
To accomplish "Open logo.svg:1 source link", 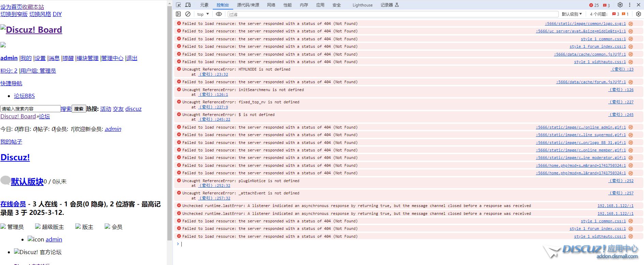I will 585,24.
